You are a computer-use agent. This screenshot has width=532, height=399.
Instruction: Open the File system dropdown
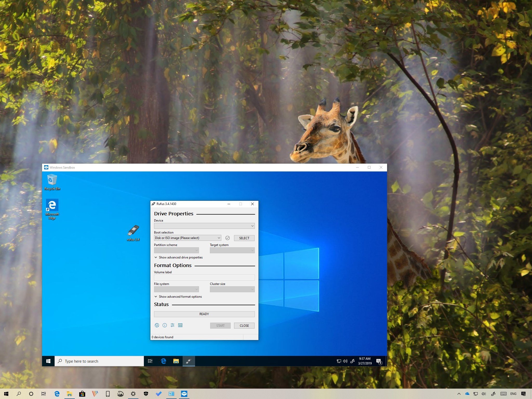pyautogui.click(x=176, y=289)
